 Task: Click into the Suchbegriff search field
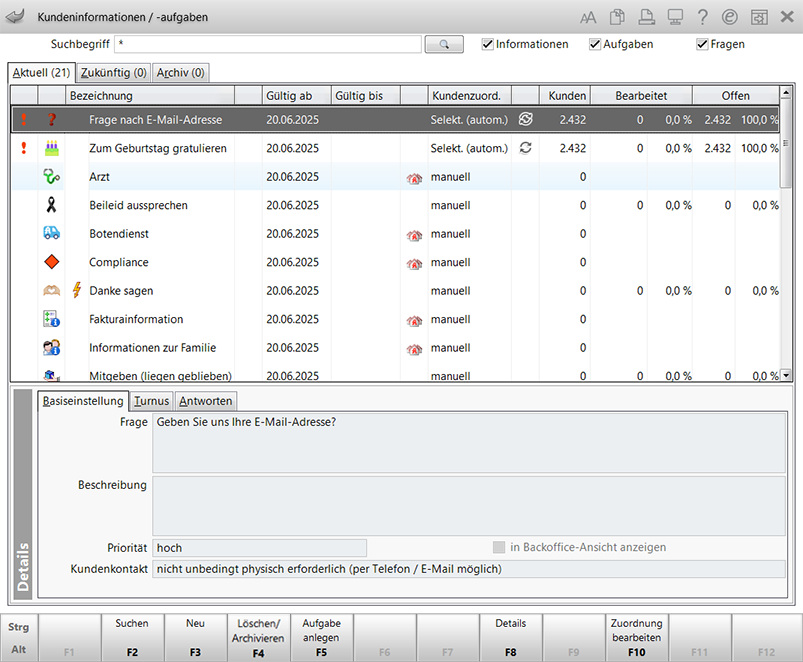pos(267,44)
